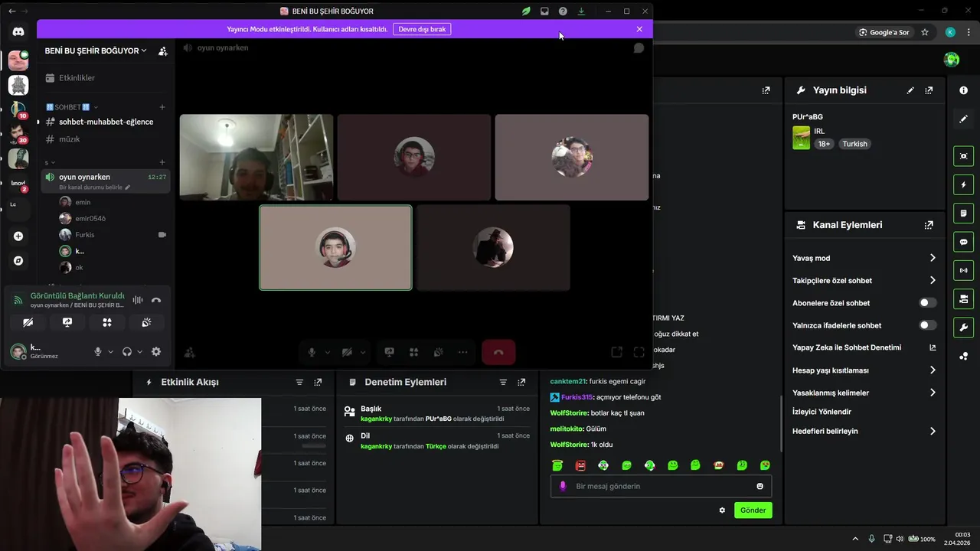Open headphone output options arrow in user panel

coord(139,352)
